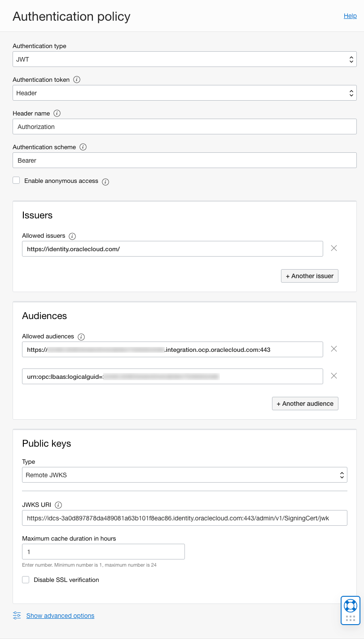Click the Header name info icon
This screenshot has height=639, width=364.
point(57,113)
